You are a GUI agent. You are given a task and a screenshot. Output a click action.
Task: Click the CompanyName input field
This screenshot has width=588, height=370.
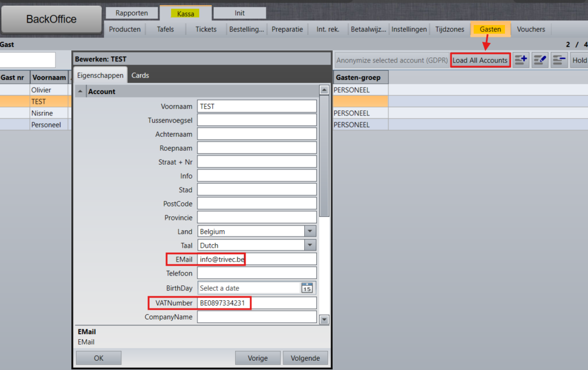[x=257, y=317]
